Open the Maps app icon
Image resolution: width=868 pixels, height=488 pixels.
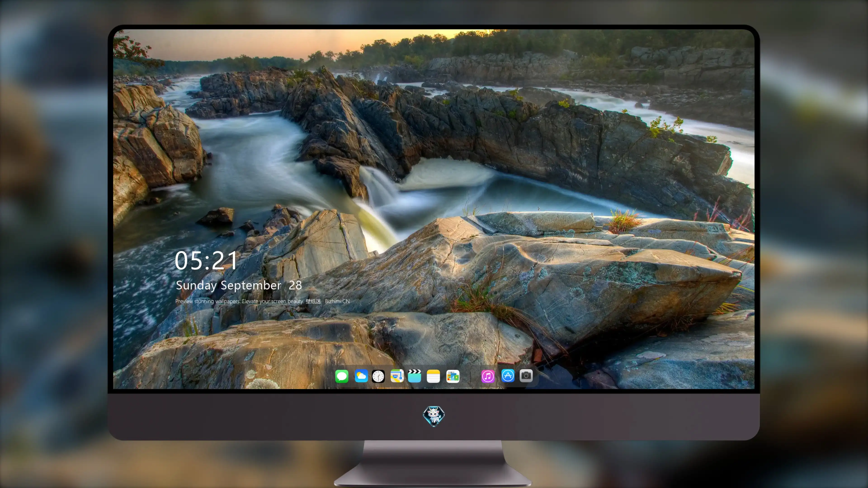[397, 376]
